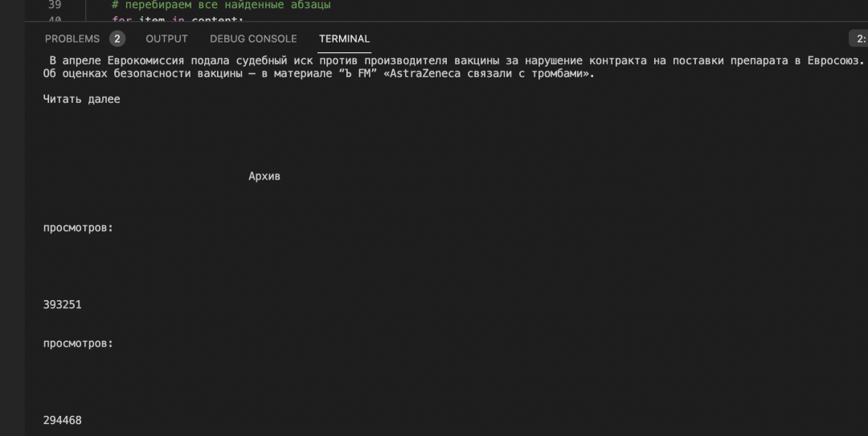Select the TERMINAL tab

tap(344, 39)
